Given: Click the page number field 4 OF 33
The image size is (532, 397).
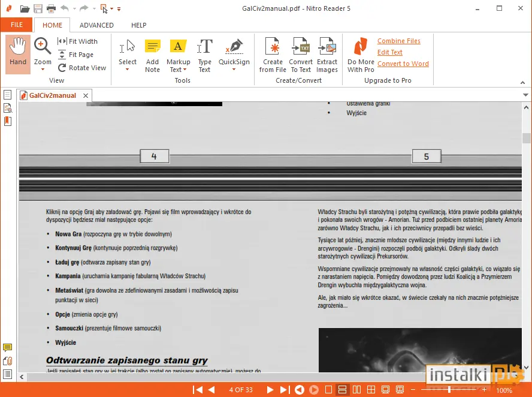Looking at the screenshot, I should pyautogui.click(x=241, y=390).
